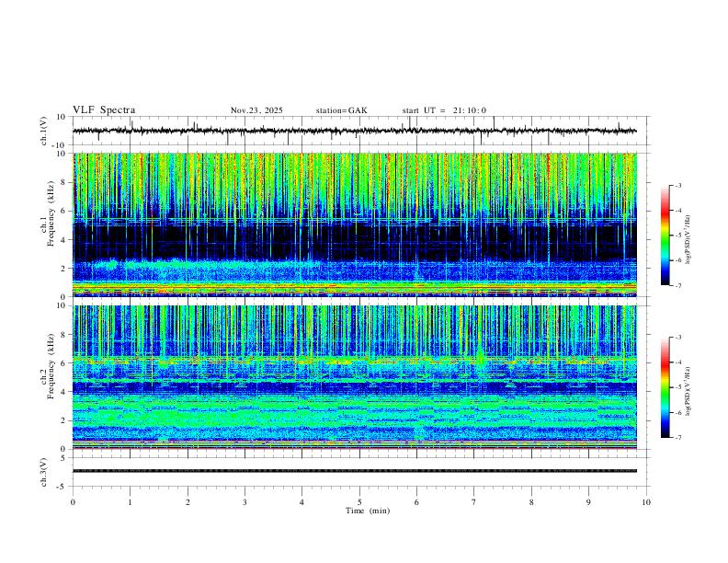Click the 'start UT = 21:10:0' text
Image resolution: width=728 pixels, height=563 pixels.
(x=444, y=110)
